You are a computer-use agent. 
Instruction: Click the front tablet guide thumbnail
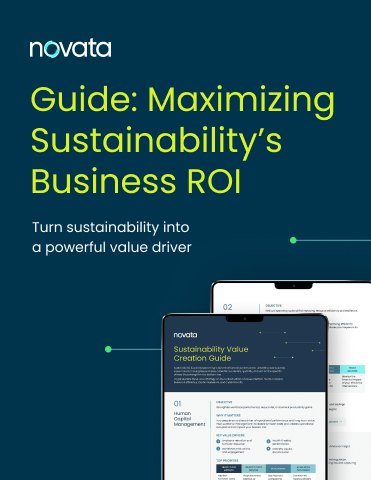(x=245, y=397)
